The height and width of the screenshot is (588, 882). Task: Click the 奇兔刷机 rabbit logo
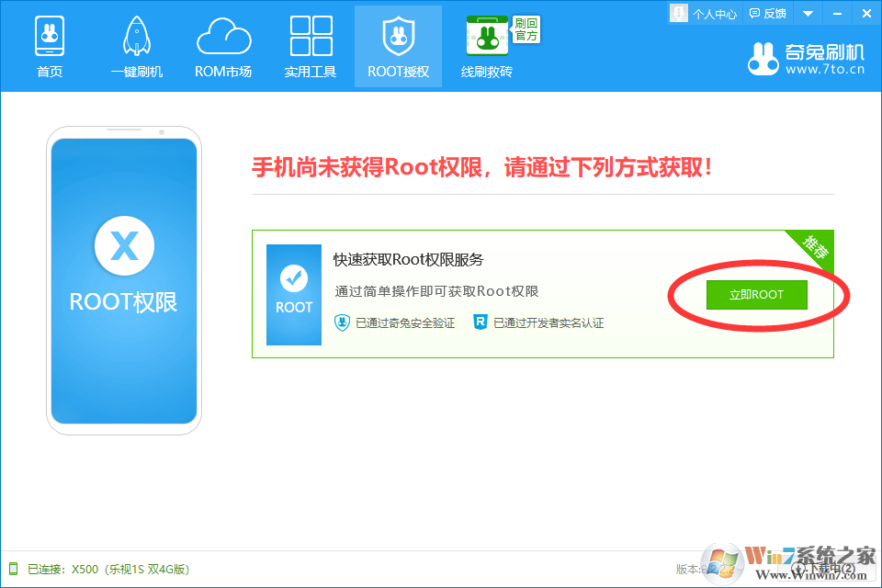pyautogui.click(x=763, y=59)
